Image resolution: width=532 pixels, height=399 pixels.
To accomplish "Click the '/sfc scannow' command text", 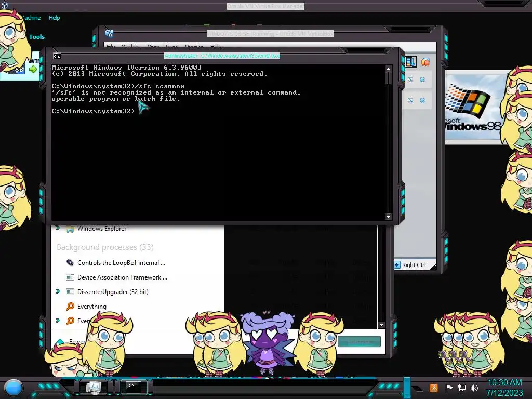I will (x=160, y=86).
